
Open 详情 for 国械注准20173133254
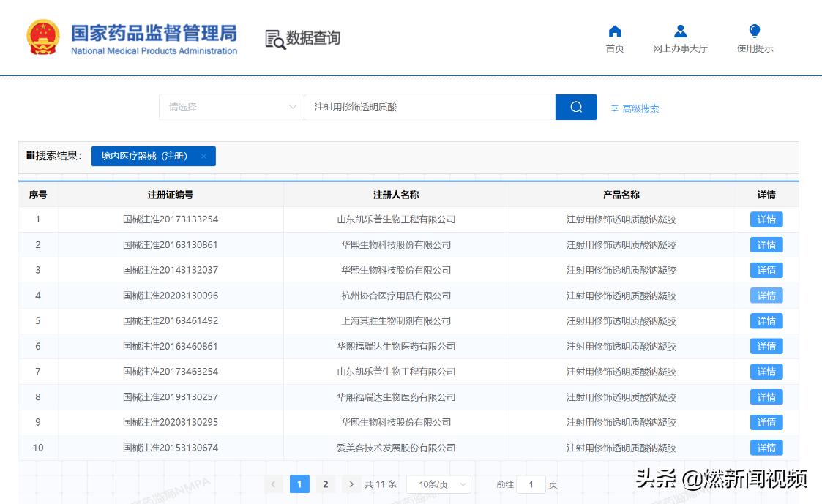[x=766, y=219]
